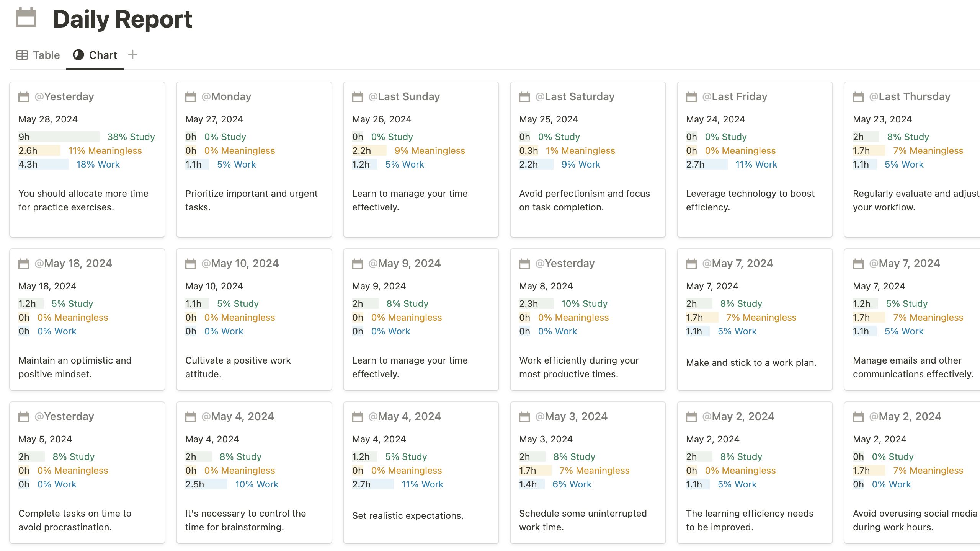Open the @Monday card title
This screenshot has width=980, height=551.
pyautogui.click(x=226, y=96)
